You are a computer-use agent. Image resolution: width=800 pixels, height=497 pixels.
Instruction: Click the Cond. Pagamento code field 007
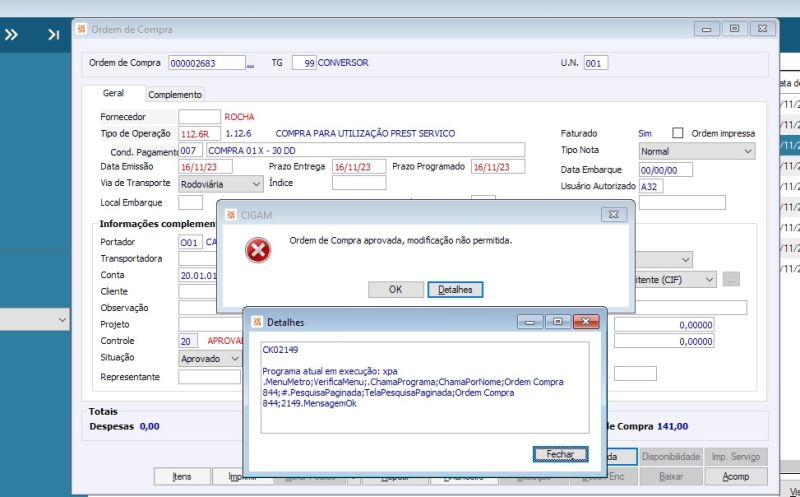(x=190, y=150)
